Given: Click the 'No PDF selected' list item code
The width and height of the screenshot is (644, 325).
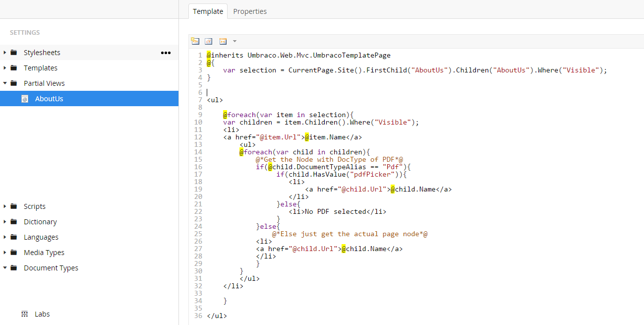Looking at the screenshot, I should 338,211.
